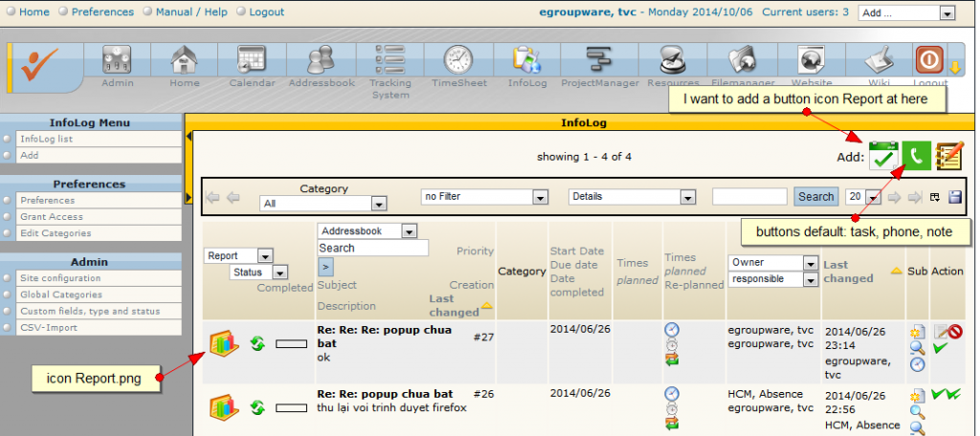The image size is (980, 436).
Task: Click the Search button
Action: (x=815, y=196)
